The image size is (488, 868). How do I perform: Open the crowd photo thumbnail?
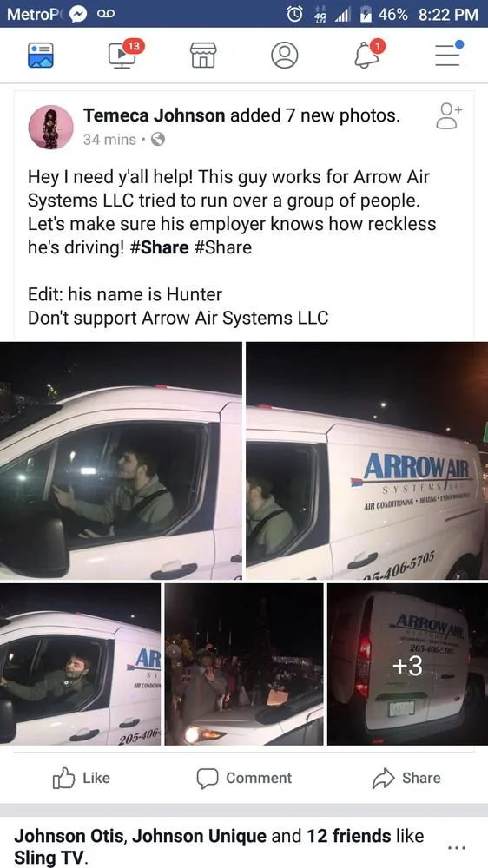244,664
